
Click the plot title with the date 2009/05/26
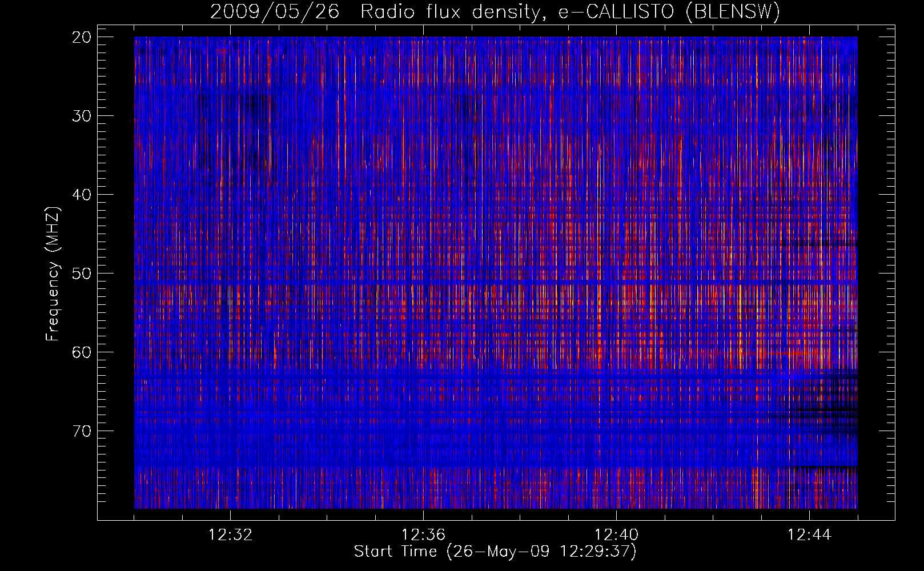click(495, 11)
